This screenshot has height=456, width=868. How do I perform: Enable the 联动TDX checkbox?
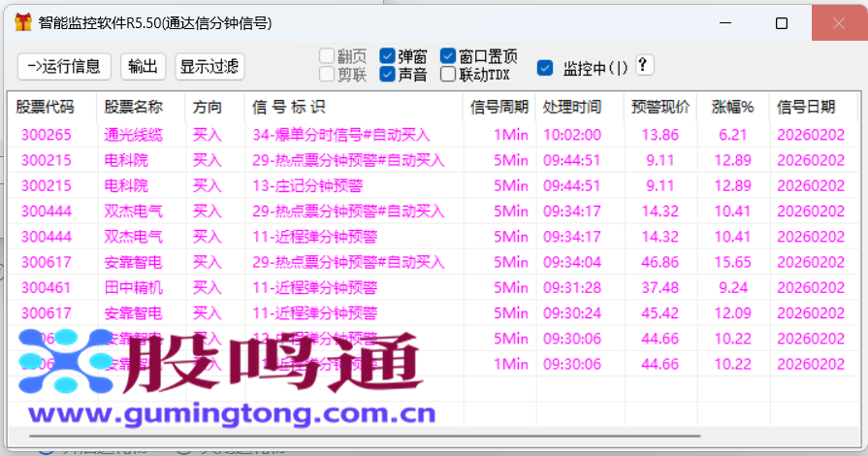tap(448, 74)
